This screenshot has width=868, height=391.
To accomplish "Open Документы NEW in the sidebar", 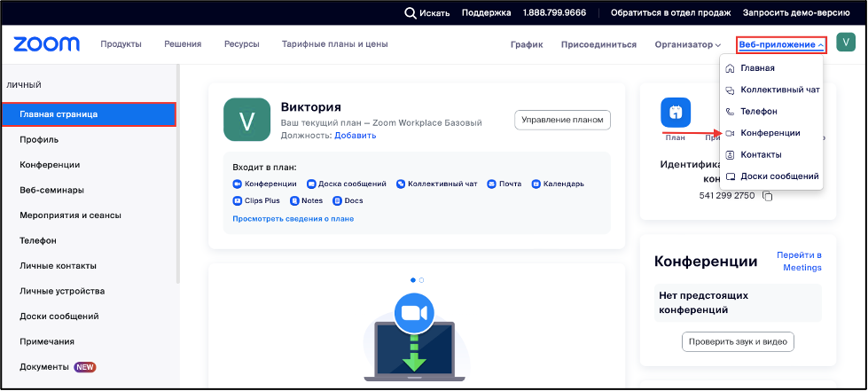I will point(59,367).
